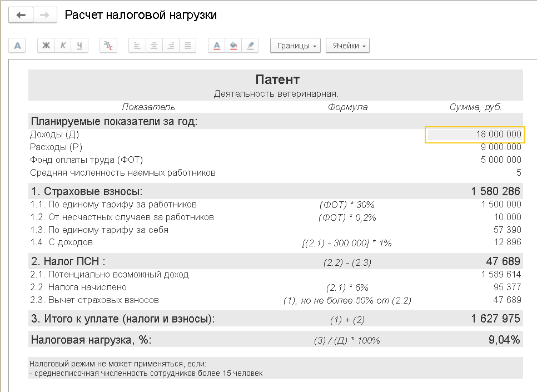Toggle bold (Ж) formatting
Image resolution: width=537 pixels, height=392 pixels.
46,46
